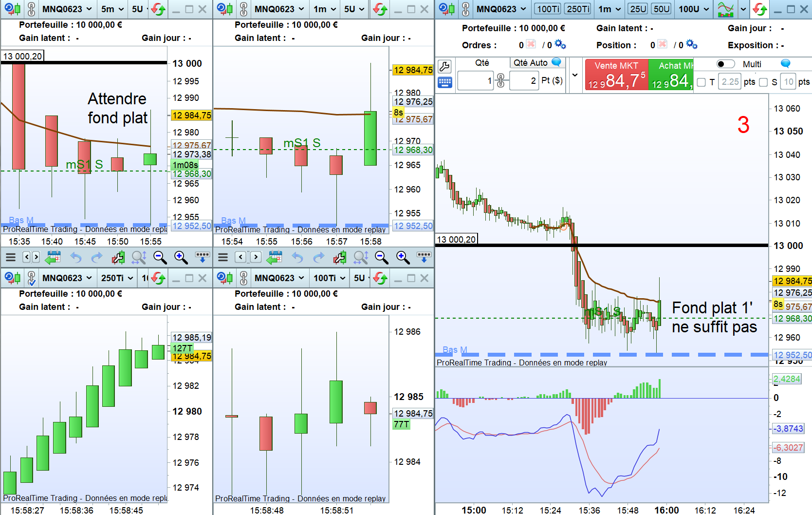Open the keyboard shortcuts icon in order panel
The image size is (812, 515).
[x=445, y=82]
